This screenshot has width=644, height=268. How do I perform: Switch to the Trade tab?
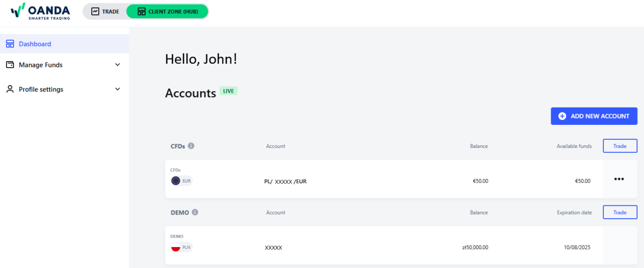105,11
